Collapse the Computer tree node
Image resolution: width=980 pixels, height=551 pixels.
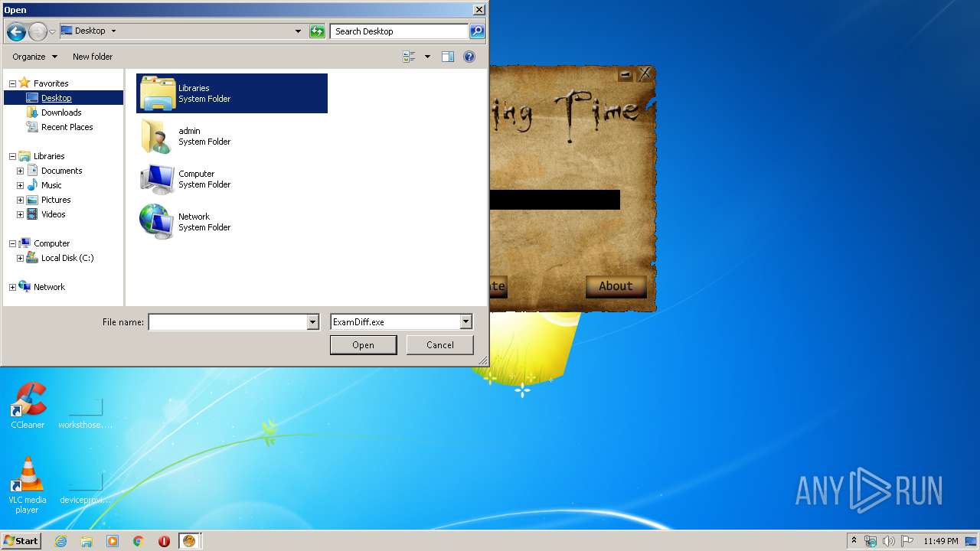12,243
